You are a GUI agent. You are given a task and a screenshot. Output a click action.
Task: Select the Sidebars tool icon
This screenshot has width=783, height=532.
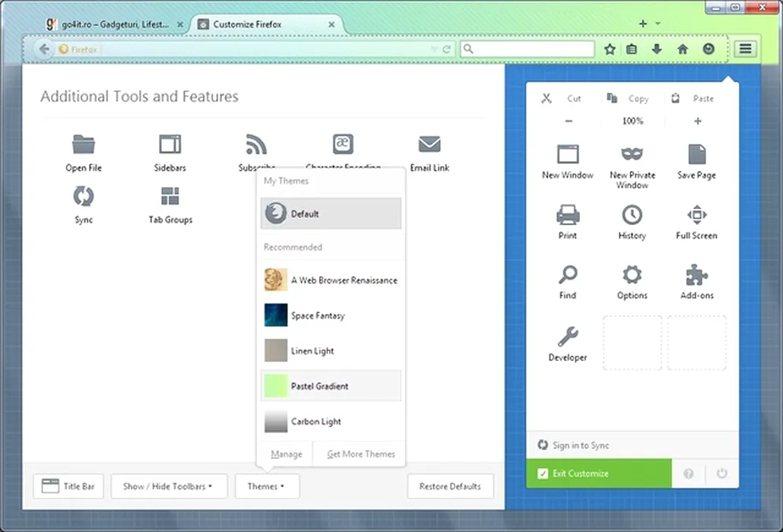[170, 144]
